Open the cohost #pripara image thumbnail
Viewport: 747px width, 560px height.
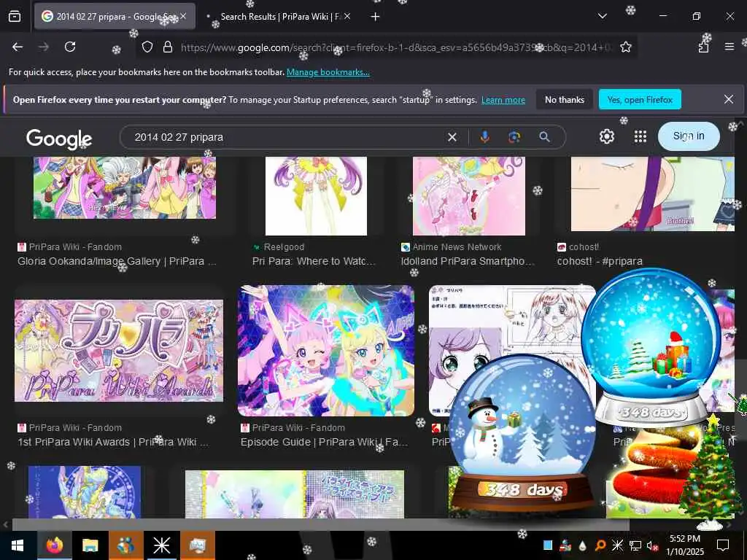[653, 194]
